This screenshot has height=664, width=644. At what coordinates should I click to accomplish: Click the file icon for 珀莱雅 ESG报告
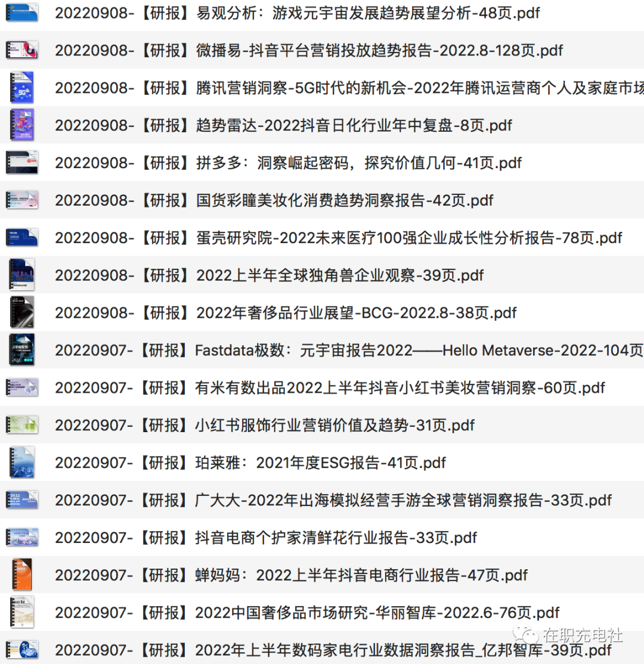pyautogui.click(x=22, y=463)
